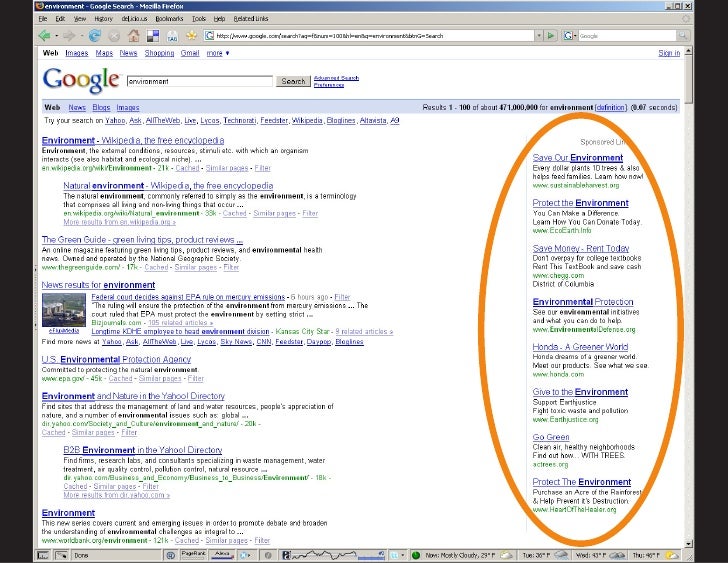The width and height of the screenshot is (728, 563).
Task: Click the news result thumbnail image
Action: point(64,310)
